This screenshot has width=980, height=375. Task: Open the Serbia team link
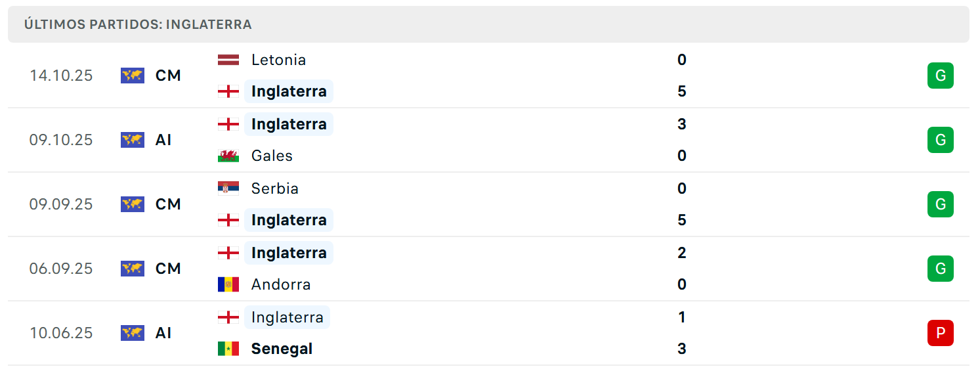click(275, 188)
